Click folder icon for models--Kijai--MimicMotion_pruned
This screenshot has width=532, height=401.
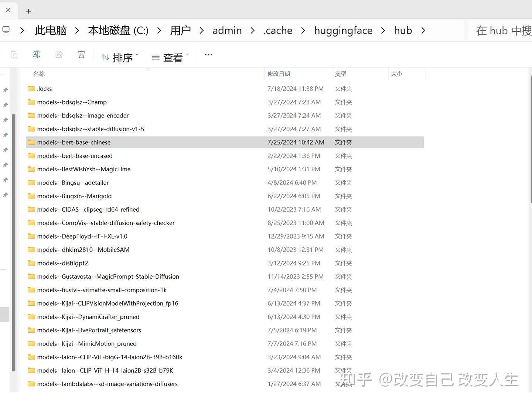click(31, 344)
